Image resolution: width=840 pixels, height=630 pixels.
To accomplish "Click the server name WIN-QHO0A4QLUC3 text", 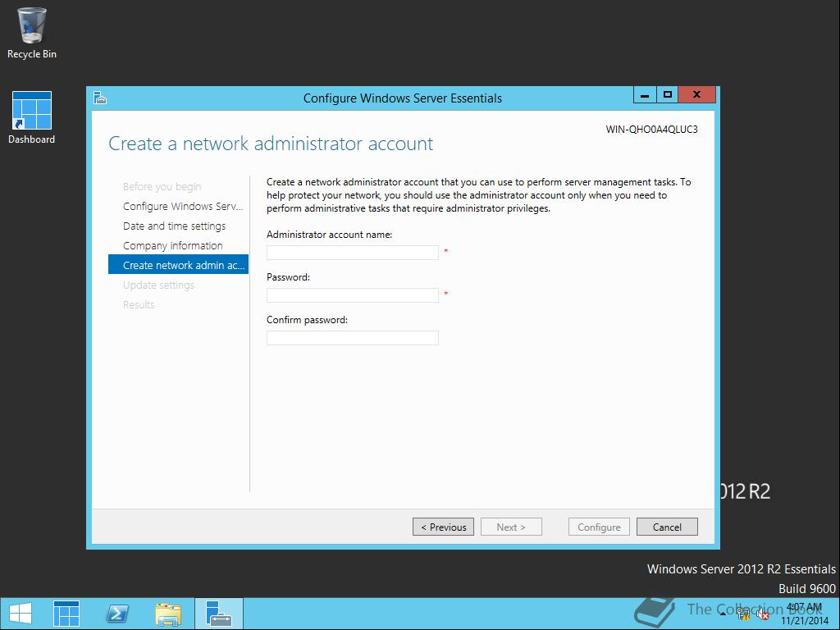I will pyautogui.click(x=651, y=129).
